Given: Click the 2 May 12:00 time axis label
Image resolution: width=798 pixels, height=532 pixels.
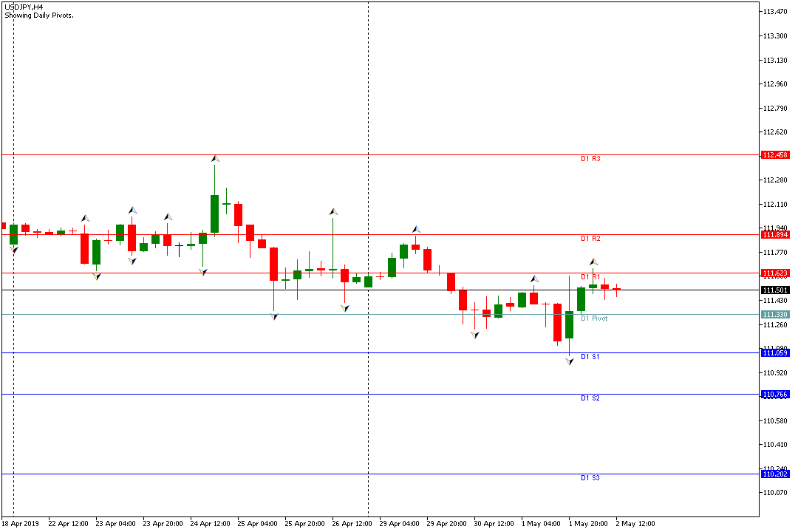Looking at the screenshot, I should (x=635, y=524).
